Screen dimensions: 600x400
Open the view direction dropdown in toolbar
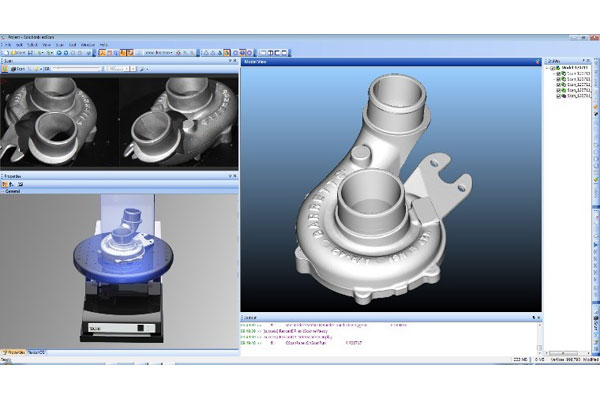coord(158,53)
